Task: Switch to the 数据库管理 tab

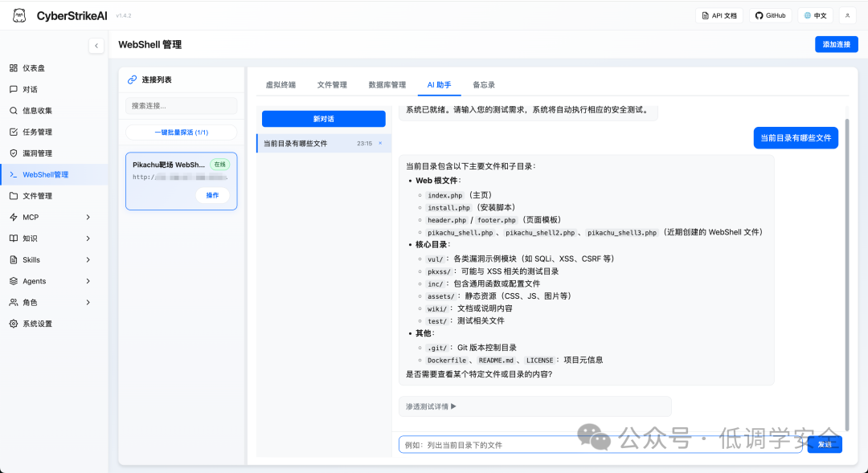Action: pos(387,84)
